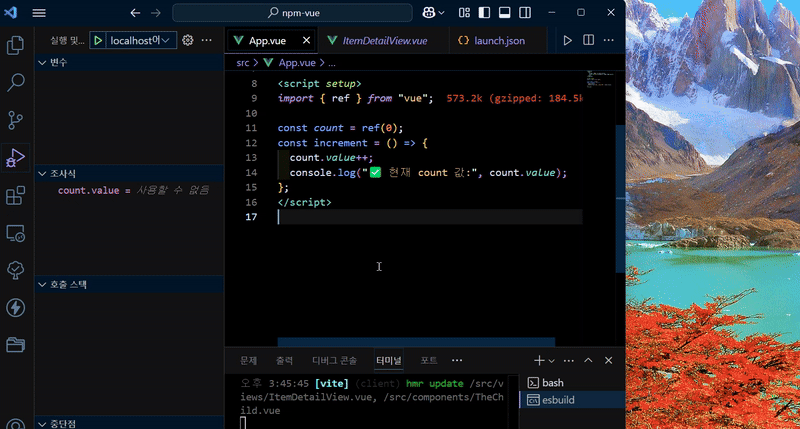The width and height of the screenshot is (800, 429).
Task: Run the file with editor play icon
Action: (x=567, y=40)
